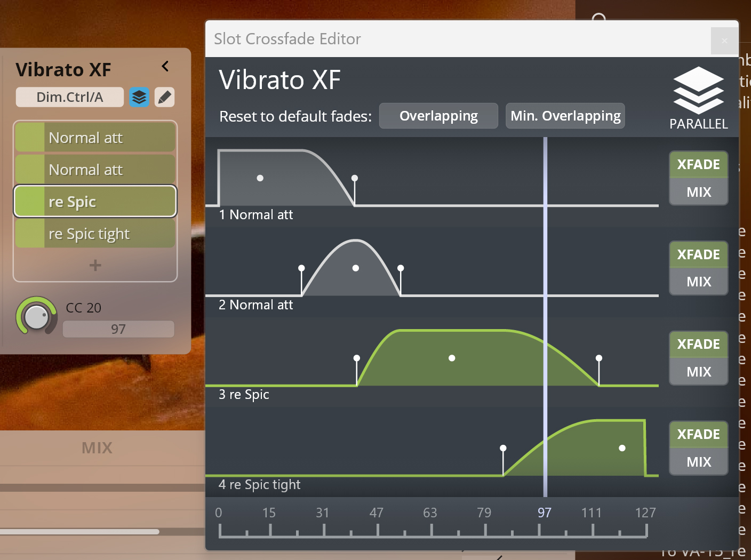Image resolution: width=751 pixels, height=560 pixels.
Task: Select first Normal att slot in list
Action: coord(95,138)
